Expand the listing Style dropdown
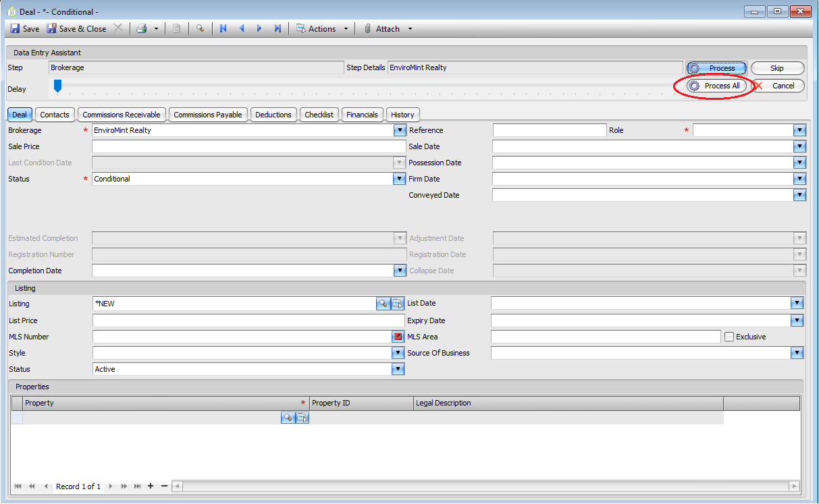819x504 pixels. pyautogui.click(x=398, y=353)
